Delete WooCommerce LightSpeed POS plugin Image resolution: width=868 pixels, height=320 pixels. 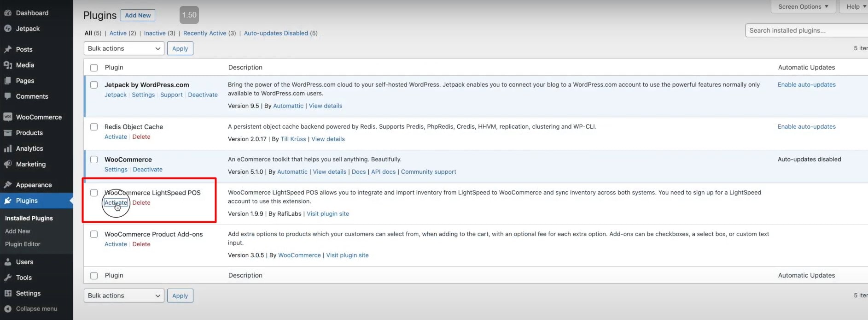click(x=141, y=203)
